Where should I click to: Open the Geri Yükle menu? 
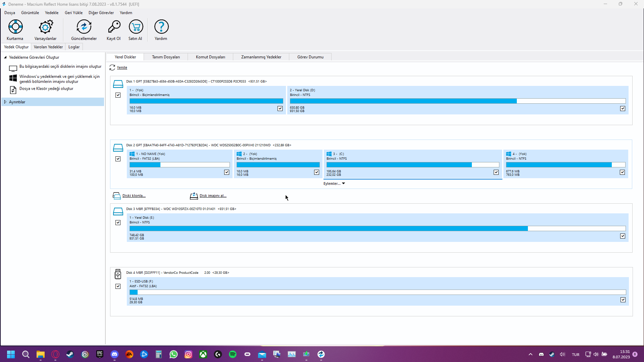[x=73, y=13]
